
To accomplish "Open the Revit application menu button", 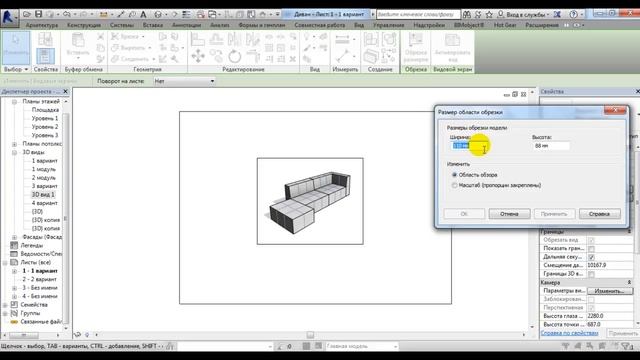I will pyautogui.click(x=9, y=18).
